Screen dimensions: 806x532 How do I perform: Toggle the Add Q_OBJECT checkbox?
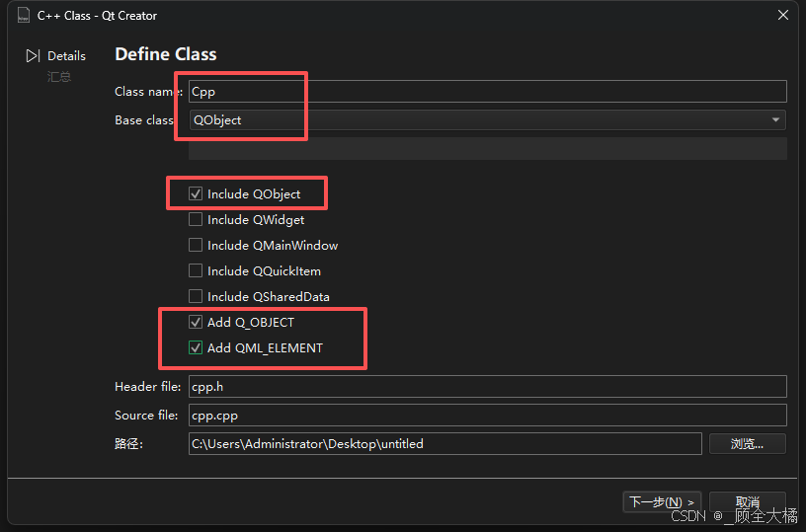tap(196, 322)
